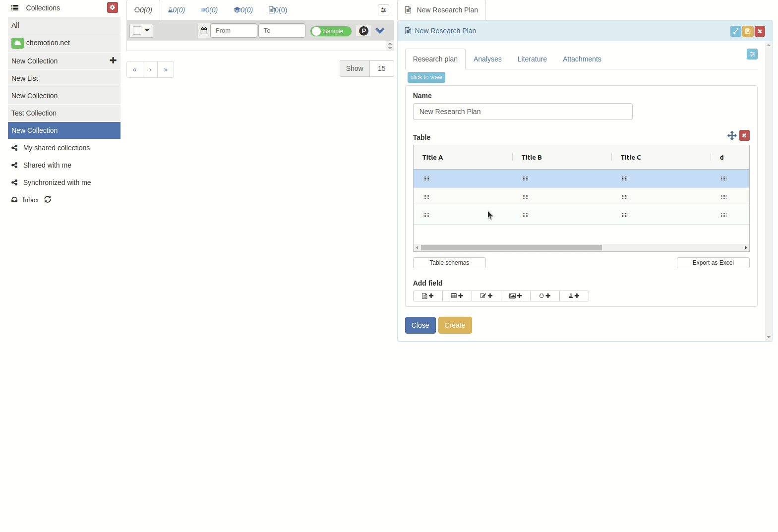Toggle the P filter button

click(x=363, y=31)
